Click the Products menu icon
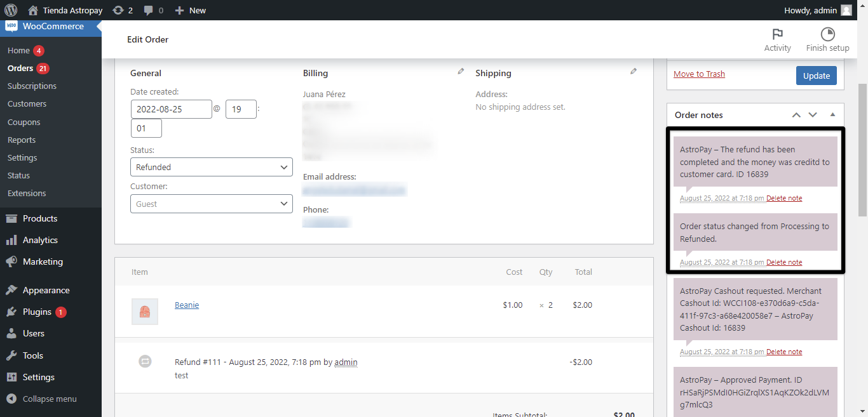 click(11, 218)
